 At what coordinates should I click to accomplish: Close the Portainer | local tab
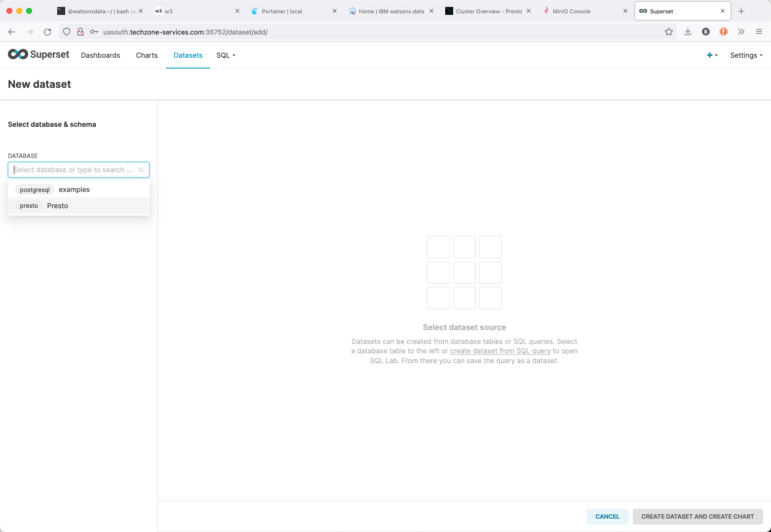(x=335, y=11)
